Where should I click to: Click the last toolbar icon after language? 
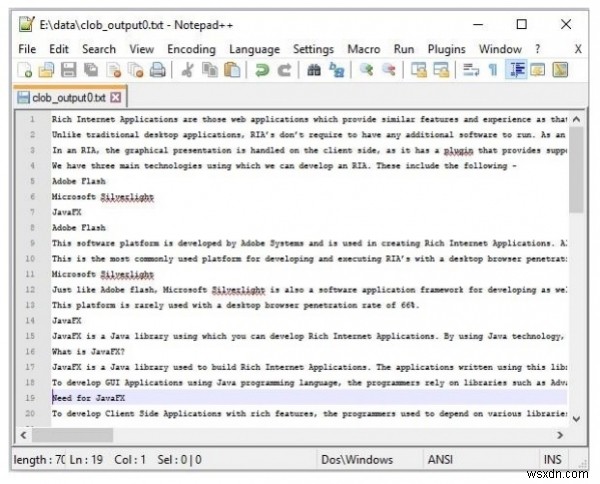560,70
